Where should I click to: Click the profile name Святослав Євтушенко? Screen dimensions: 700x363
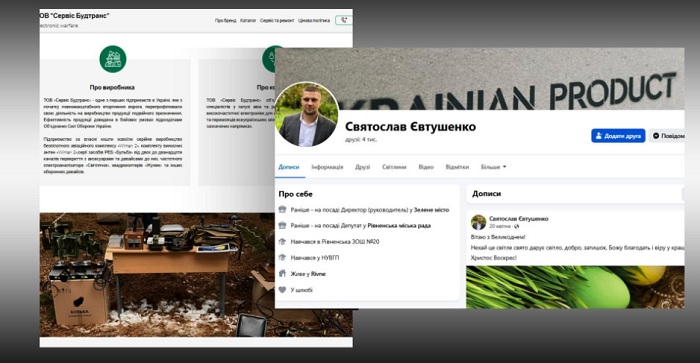(x=410, y=127)
